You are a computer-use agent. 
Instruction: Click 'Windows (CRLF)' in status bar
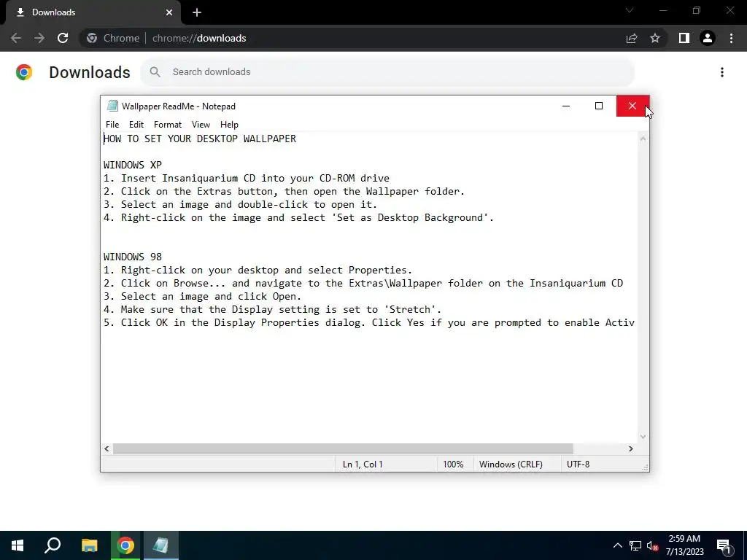coord(511,464)
